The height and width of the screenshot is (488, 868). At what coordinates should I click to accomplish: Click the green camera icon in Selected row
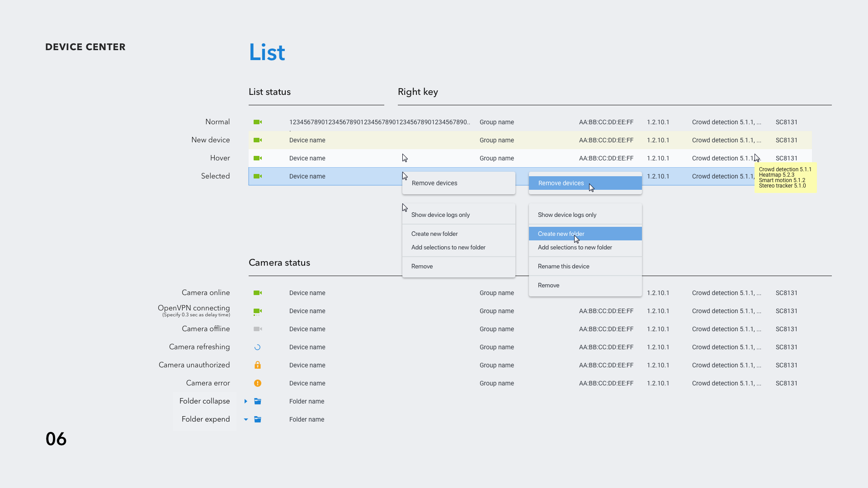pos(258,176)
